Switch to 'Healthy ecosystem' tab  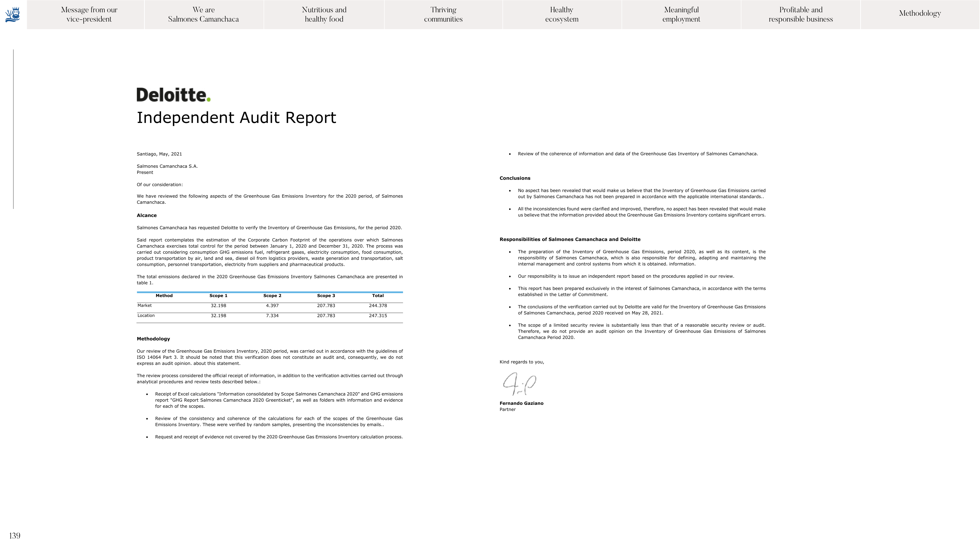[x=562, y=14]
